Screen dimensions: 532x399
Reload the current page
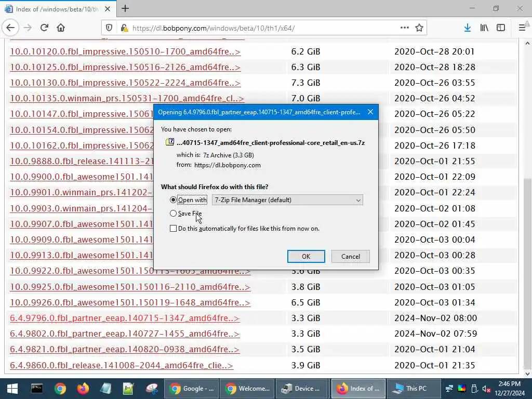[x=44, y=28]
